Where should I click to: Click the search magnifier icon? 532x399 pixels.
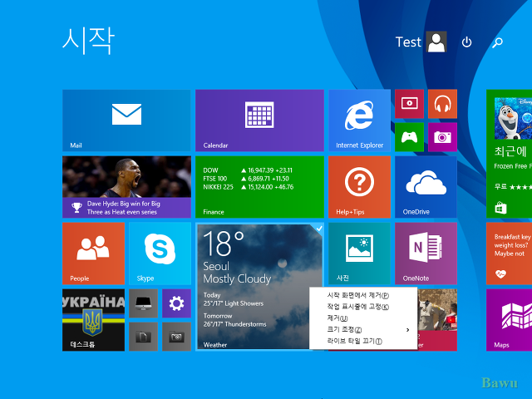tap(497, 42)
